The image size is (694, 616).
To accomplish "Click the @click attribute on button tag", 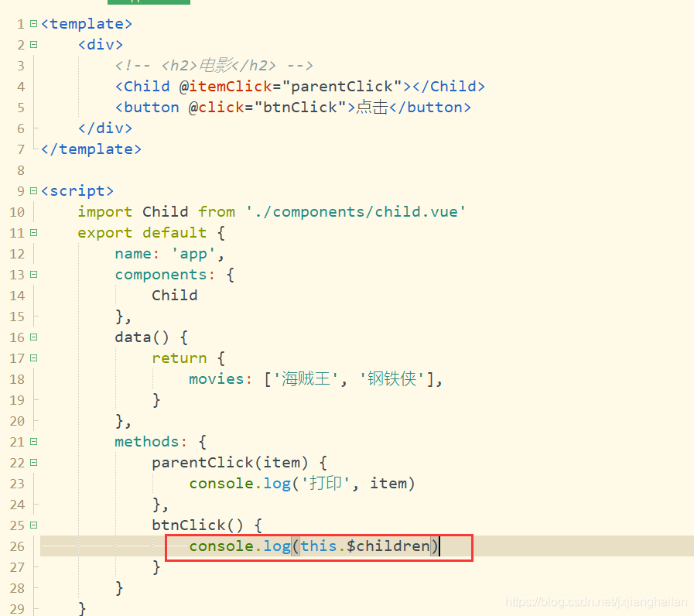I will click(x=217, y=107).
